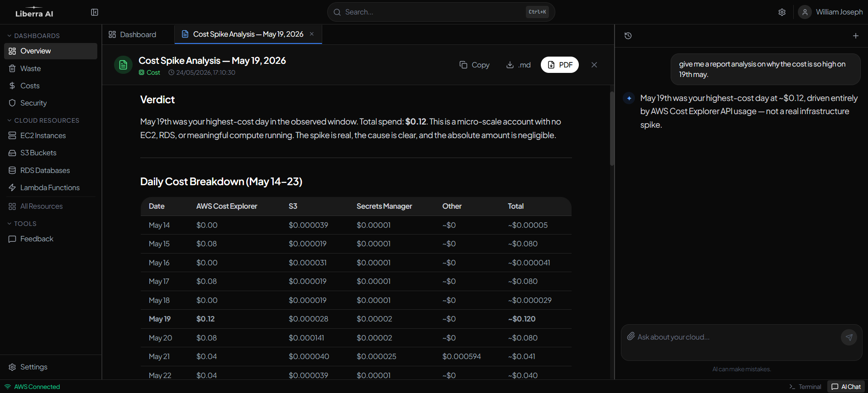The height and width of the screenshot is (393, 868).
Task: Open the chat history clock icon
Action: tap(628, 36)
